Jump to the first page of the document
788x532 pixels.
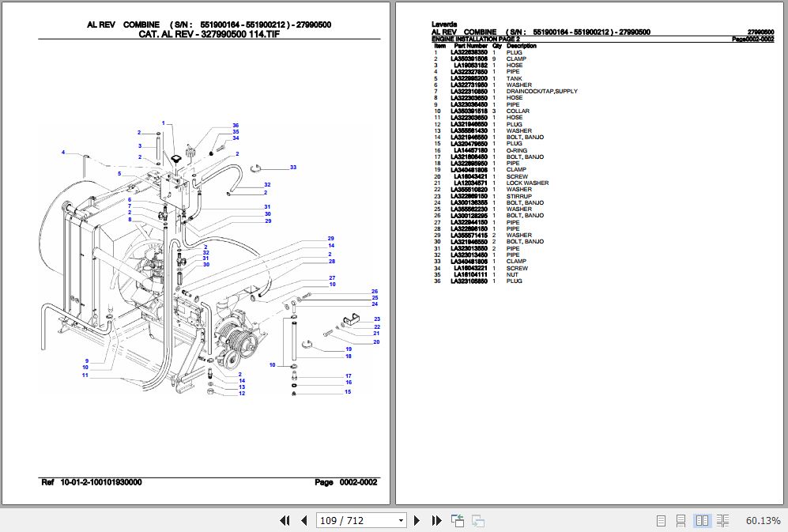coord(285,521)
